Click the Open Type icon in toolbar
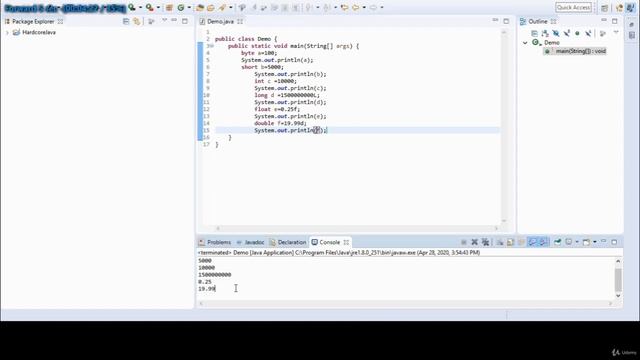The height and width of the screenshot is (360, 640). 200,7
